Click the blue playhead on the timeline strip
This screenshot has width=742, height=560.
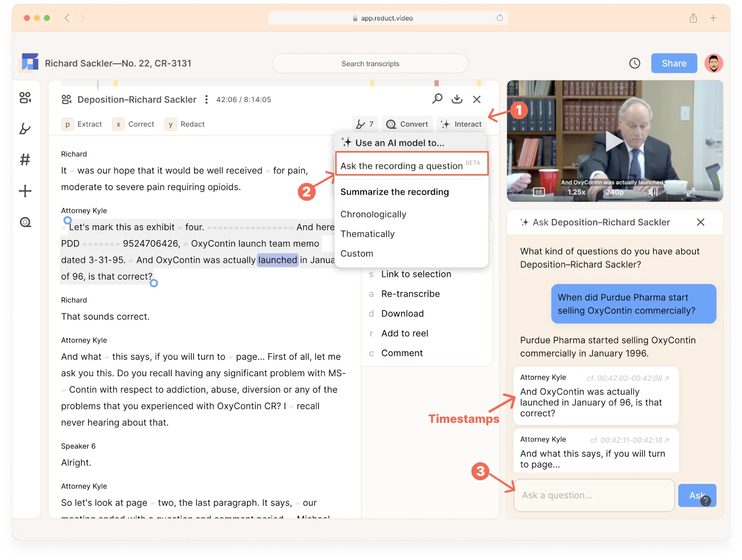98,84
